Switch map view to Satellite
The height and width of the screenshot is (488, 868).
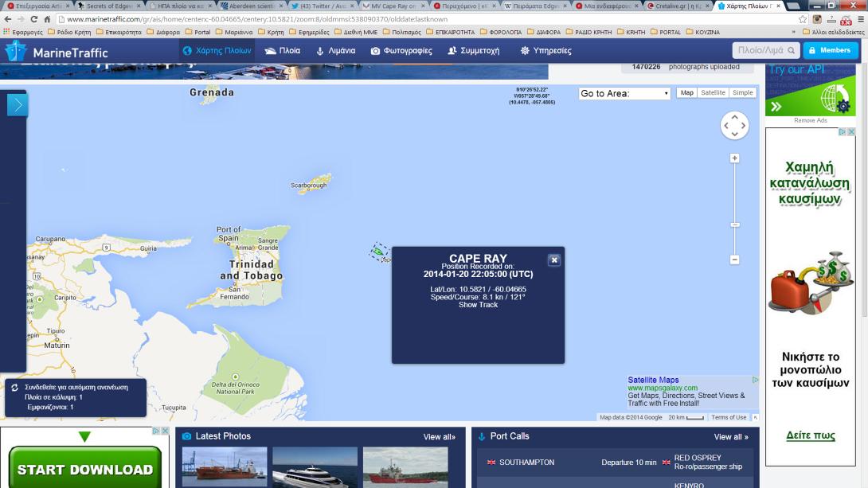click(713, 93)
